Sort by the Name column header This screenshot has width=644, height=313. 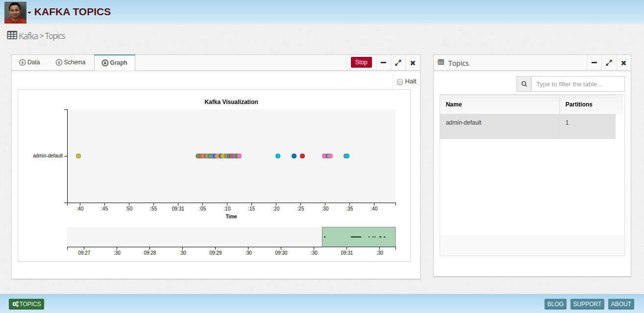(x=499, y=104)
